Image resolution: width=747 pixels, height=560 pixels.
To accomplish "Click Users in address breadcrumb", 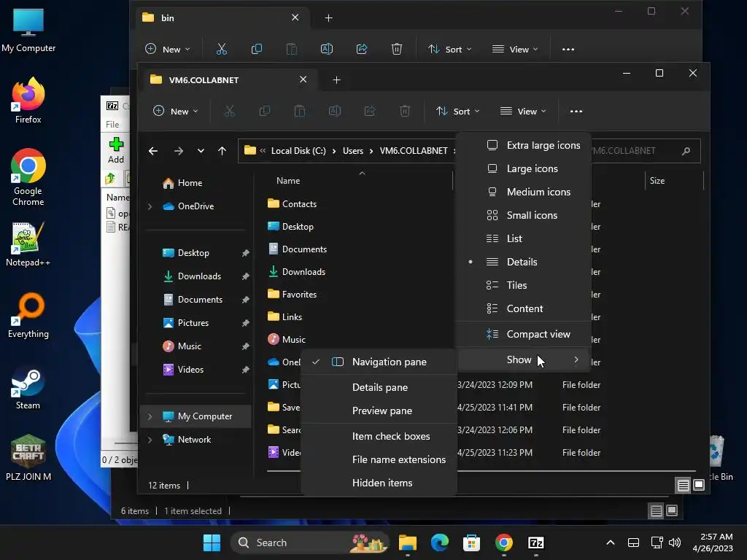I will click(353, 151).
